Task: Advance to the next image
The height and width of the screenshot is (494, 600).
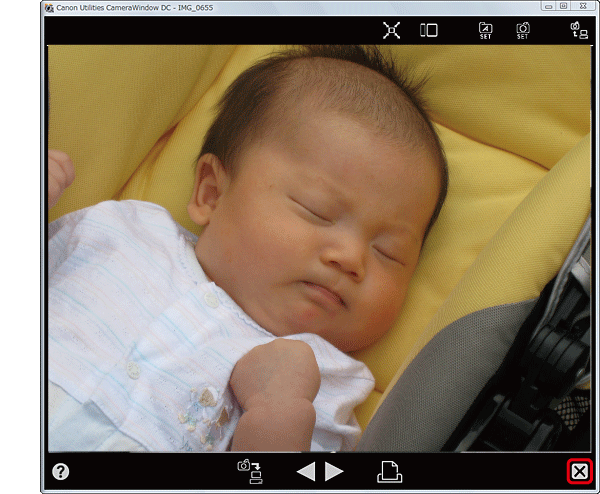Action: tap(335, 472)
